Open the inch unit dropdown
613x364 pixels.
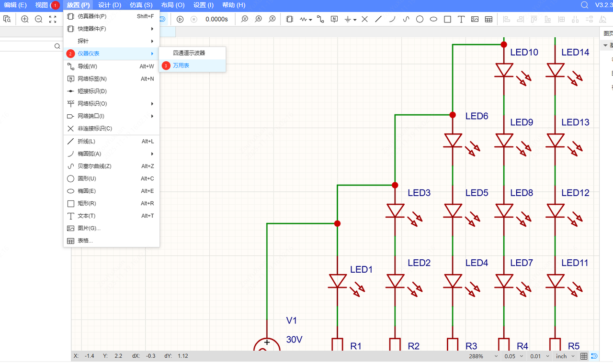(x=565, y=356)
